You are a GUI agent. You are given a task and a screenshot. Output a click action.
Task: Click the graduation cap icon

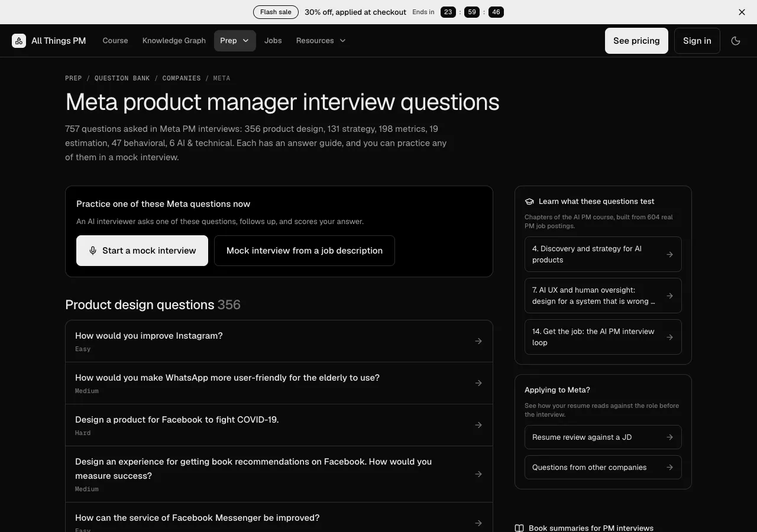pyautogui.click(x=529, y=202)
